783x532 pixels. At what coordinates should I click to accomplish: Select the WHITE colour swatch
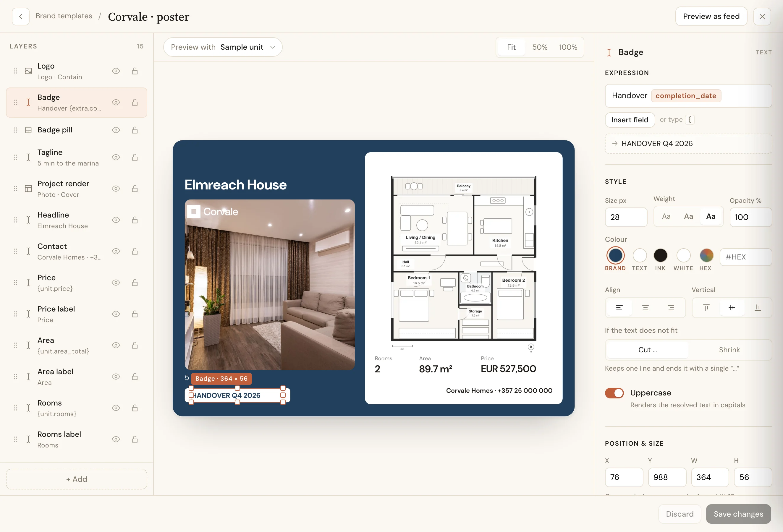tap(683, 256)
